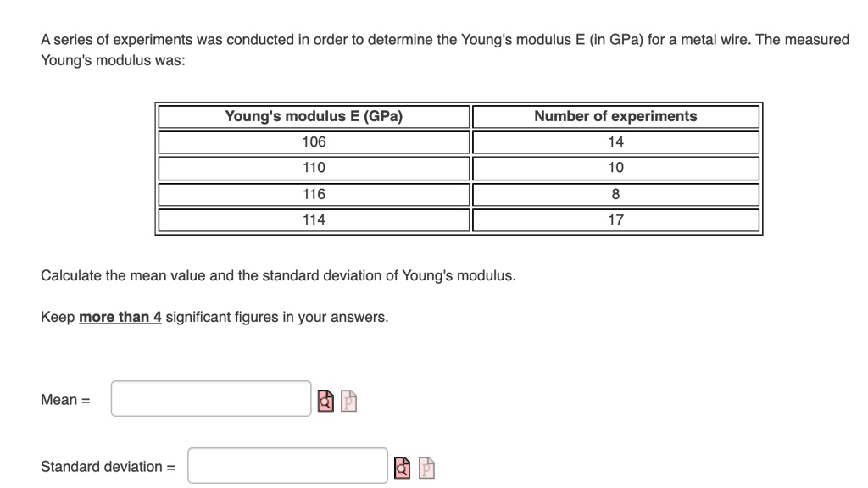
Task: Click the pink P document icon beside the Mean field
Action: click(348, 400)
